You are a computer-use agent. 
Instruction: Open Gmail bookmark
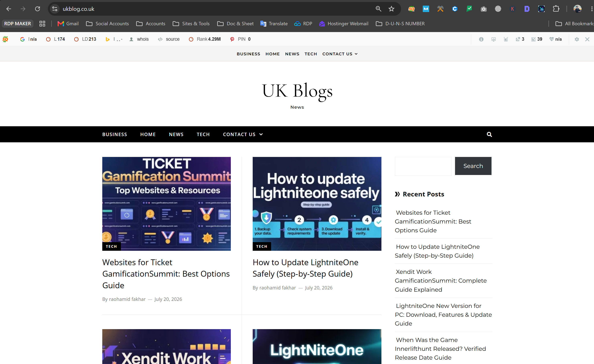tap(68, 24)
